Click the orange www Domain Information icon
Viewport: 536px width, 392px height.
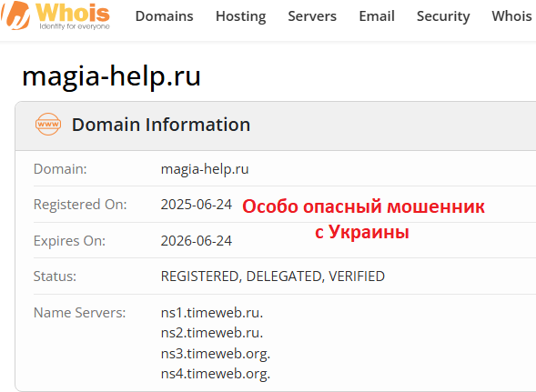coord(48,124)
